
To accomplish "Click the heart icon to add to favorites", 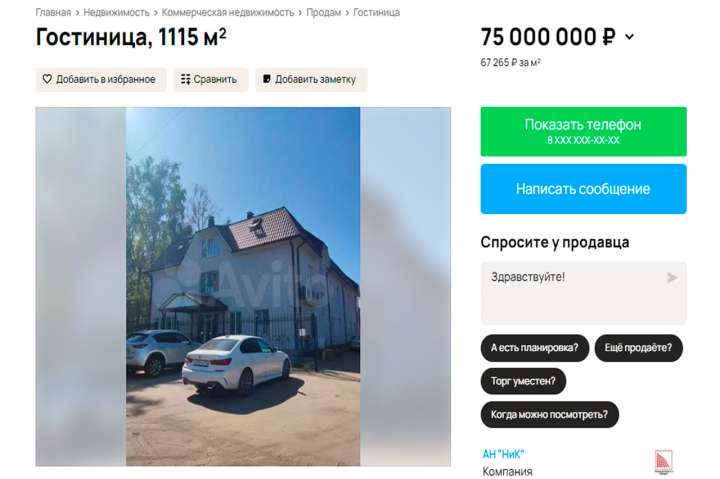I will tap(47, 79).
